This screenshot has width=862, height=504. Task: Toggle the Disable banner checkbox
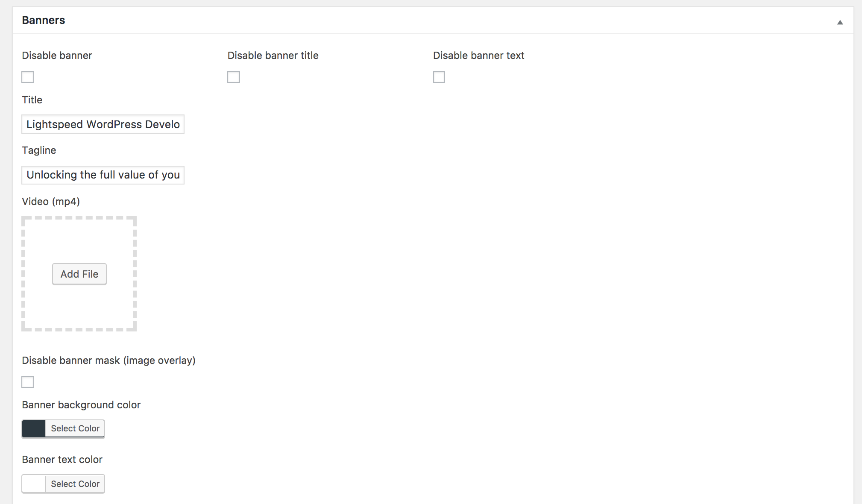[x=28, y=77]
